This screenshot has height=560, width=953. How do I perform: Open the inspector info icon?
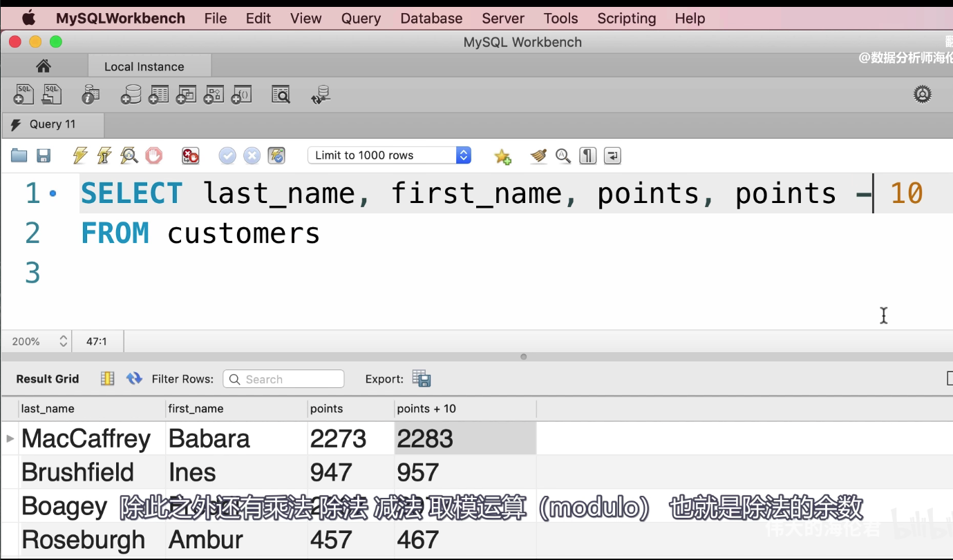point(91,94)
